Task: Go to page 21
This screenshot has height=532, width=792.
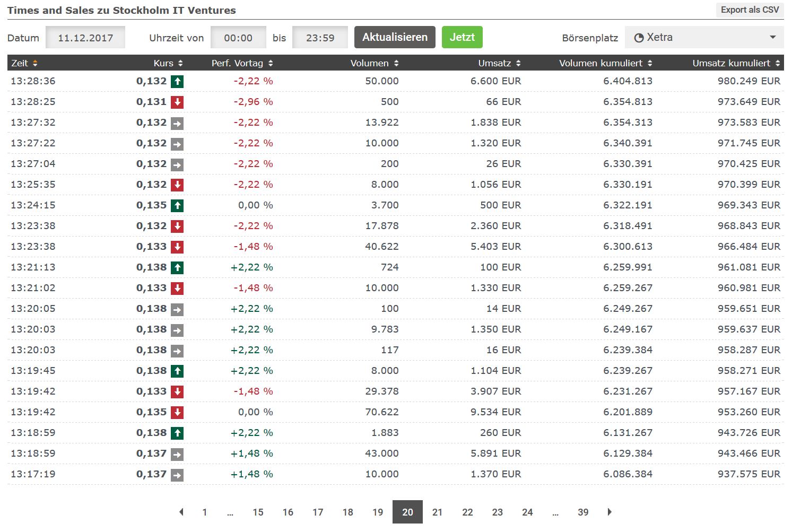Action: [437, 512]
